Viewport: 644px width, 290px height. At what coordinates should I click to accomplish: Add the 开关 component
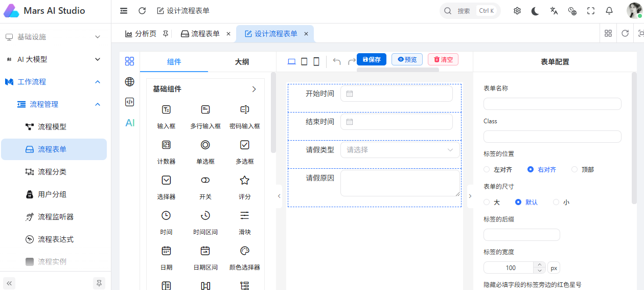(205, 188)
